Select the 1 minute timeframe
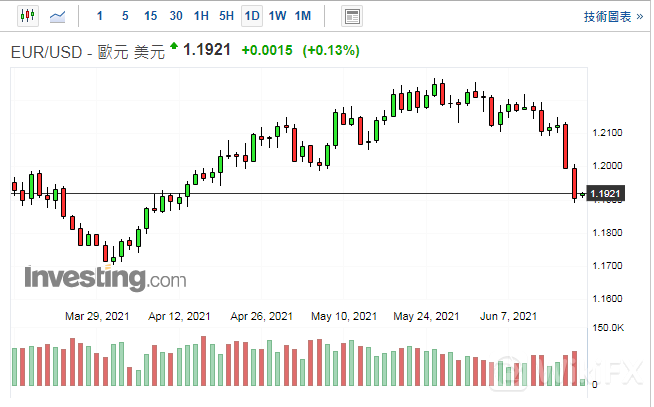The width and height of the screenshot is (654, 407). point(99,16)
